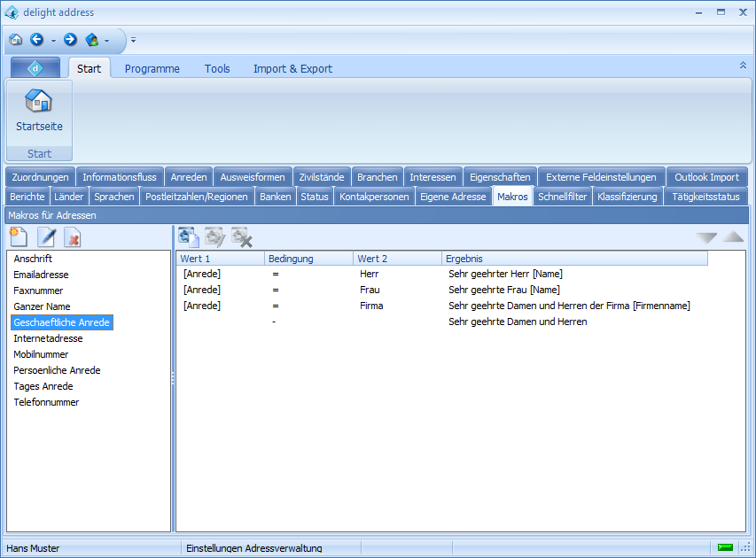The height and width of the screenshot is (558, 756).
Task: Click the back arrow in the quick access bar
Action: coord(37,40)
